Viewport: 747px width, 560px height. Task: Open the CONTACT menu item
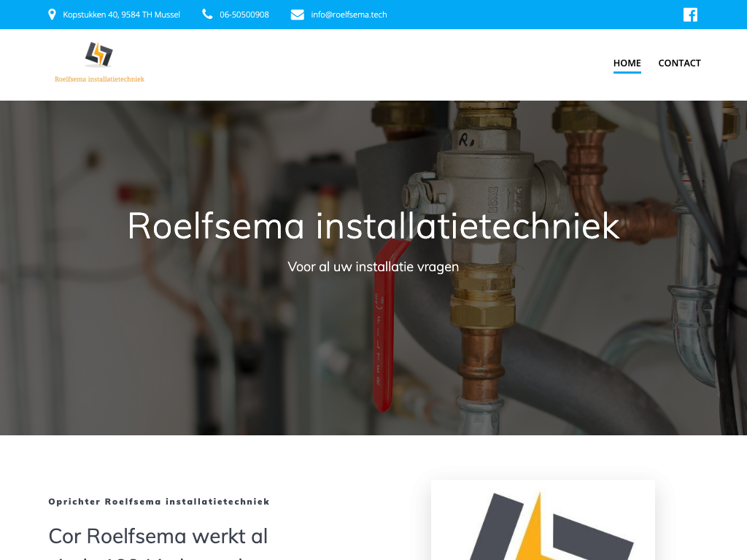pyautogui.click(x=679, y=63)
